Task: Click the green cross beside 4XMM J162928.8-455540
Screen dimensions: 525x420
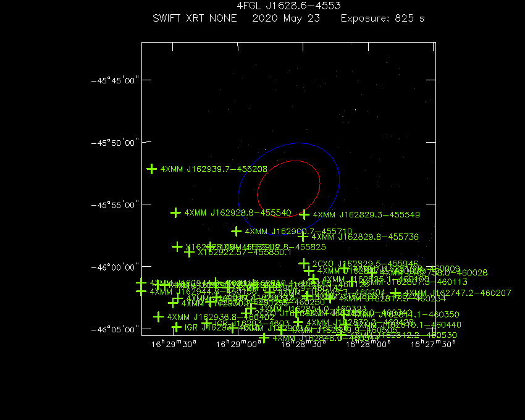Action: tap(175, 212)
